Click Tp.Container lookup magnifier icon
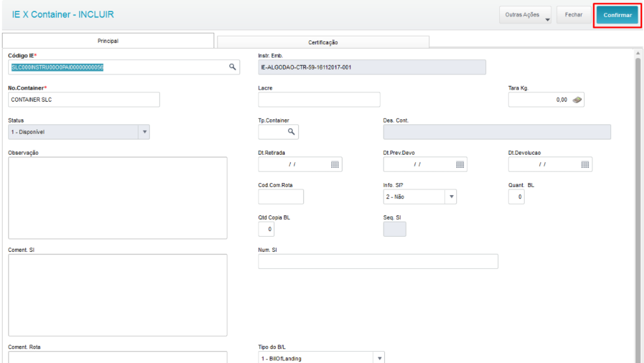 click(x=291, y=132)
